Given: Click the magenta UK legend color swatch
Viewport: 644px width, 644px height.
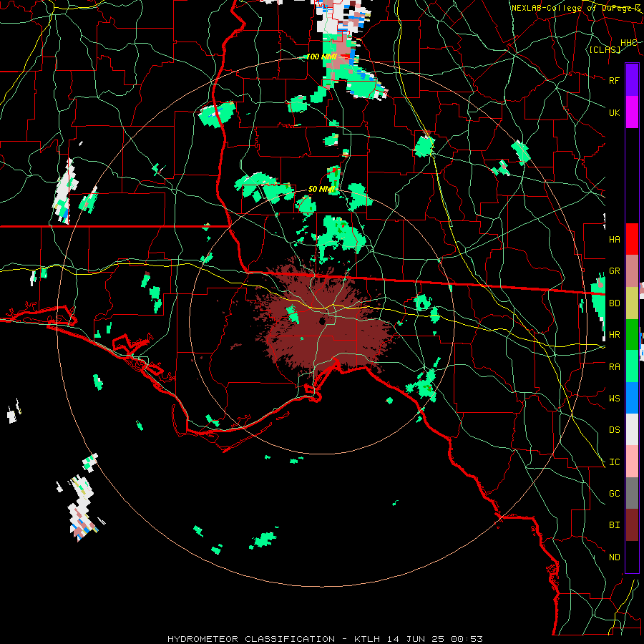Looking at the screenshot, I should coord(632,112).
